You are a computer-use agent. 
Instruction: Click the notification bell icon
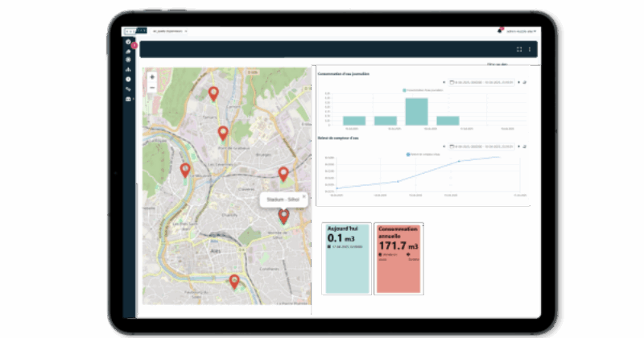499,31
